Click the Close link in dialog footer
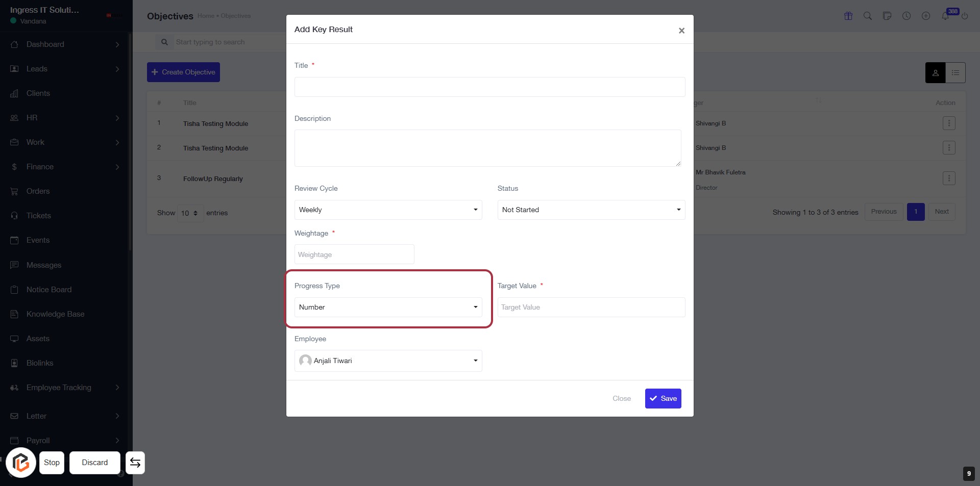The image size is (980, 486). point(622,398)
